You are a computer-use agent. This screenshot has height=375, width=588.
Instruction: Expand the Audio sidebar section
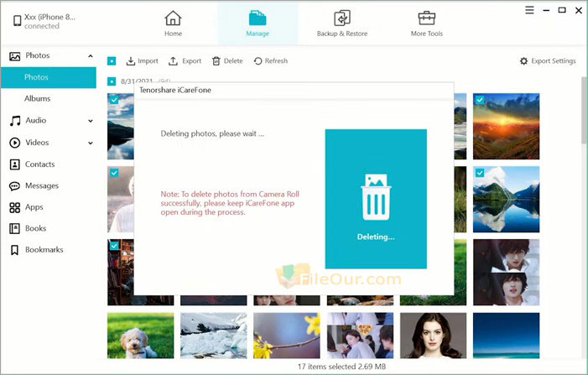click(x=91, y=121)
